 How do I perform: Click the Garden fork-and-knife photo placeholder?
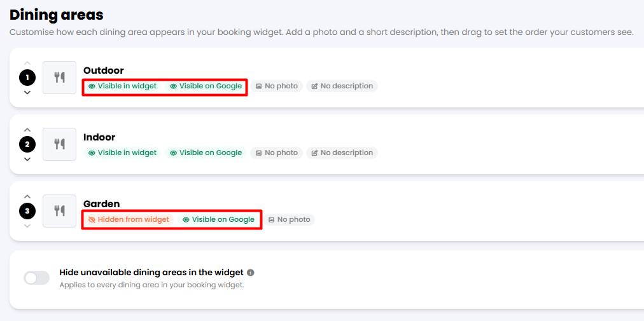pos(60,211)
